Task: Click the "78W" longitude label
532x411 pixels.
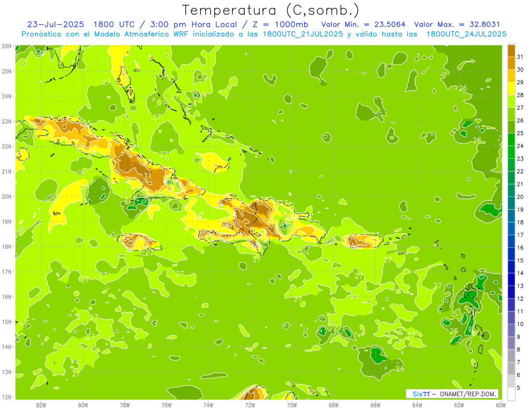Action: (125, 404)
